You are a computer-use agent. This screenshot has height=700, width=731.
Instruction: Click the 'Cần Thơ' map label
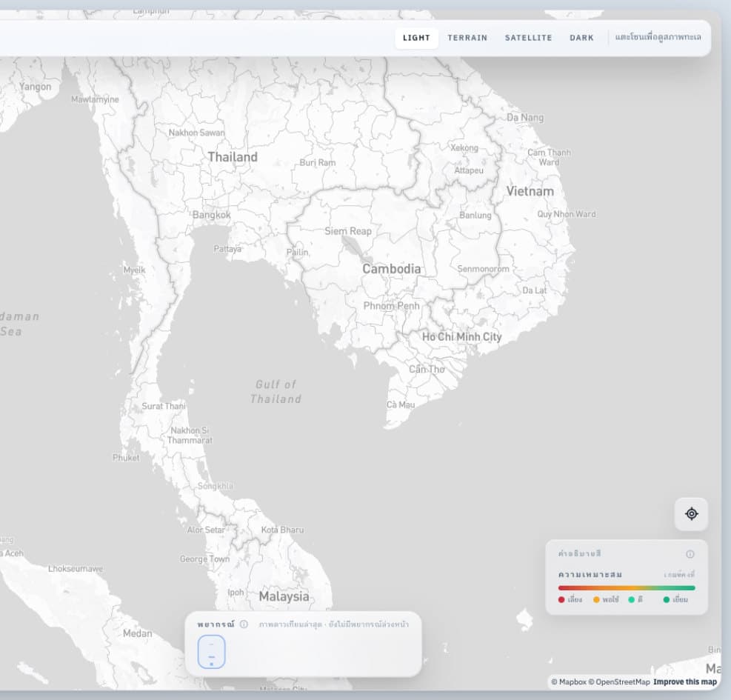(x=427, y=370)
